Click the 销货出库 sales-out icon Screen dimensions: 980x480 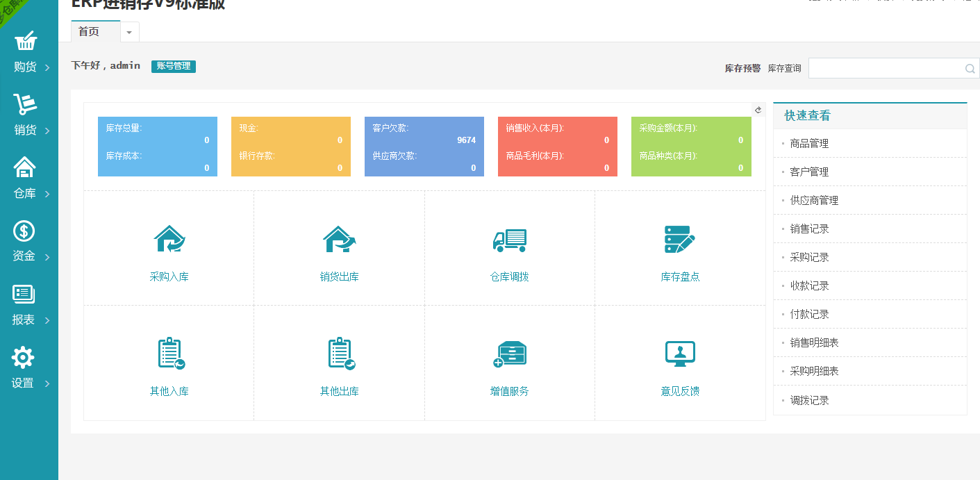click(x=339, y=240)
